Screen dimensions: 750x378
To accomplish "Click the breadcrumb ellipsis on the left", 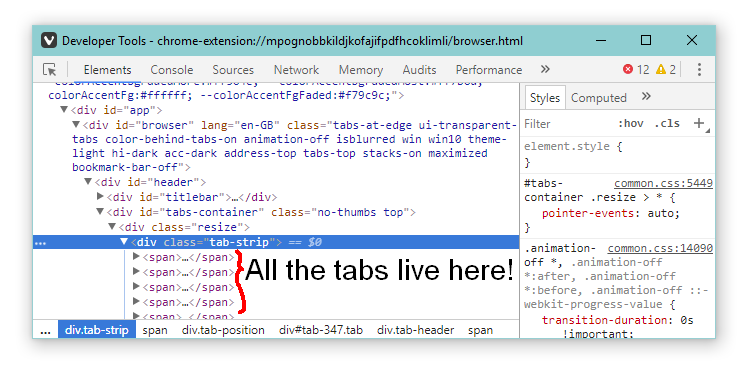I will [45, 331].
